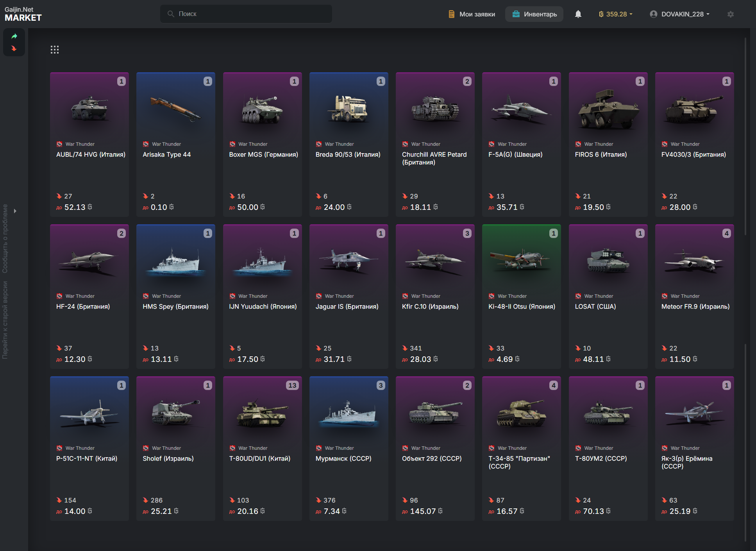Open Meteor FR.9 (Израиль) image
The height and width of the screenshot is (551, 756).
695,261
